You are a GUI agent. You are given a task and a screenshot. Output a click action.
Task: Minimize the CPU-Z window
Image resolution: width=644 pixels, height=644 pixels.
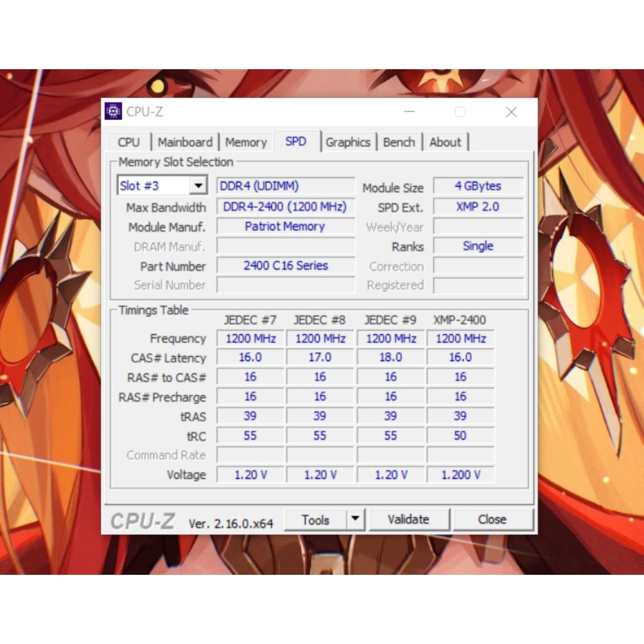coord(409,112)
